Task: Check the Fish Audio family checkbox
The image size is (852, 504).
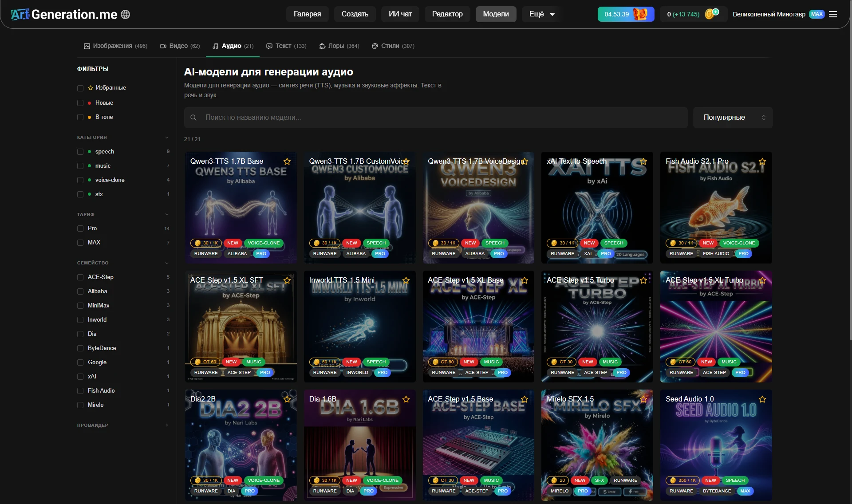Action: tap(80, 391)
